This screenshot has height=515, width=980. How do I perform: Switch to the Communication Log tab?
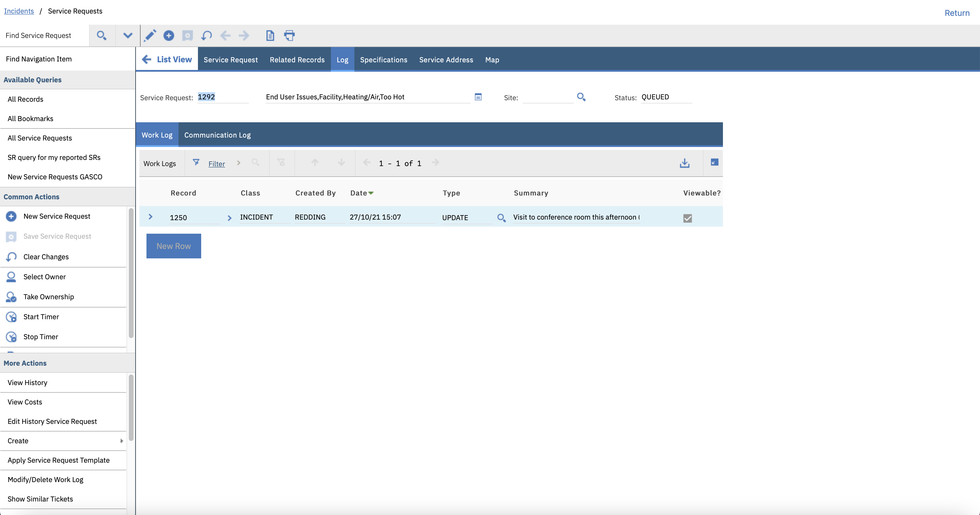pos(217,135)
